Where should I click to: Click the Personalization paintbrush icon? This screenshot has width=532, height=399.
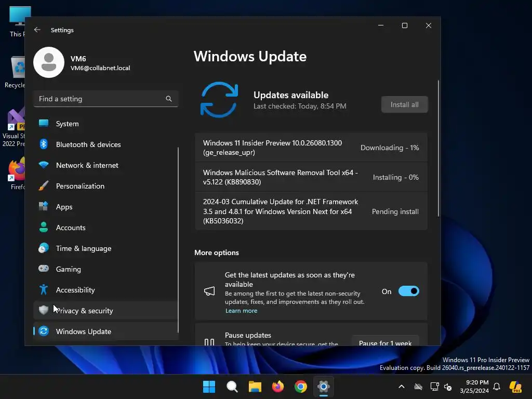pyautogui.click(x=44, y=185)
